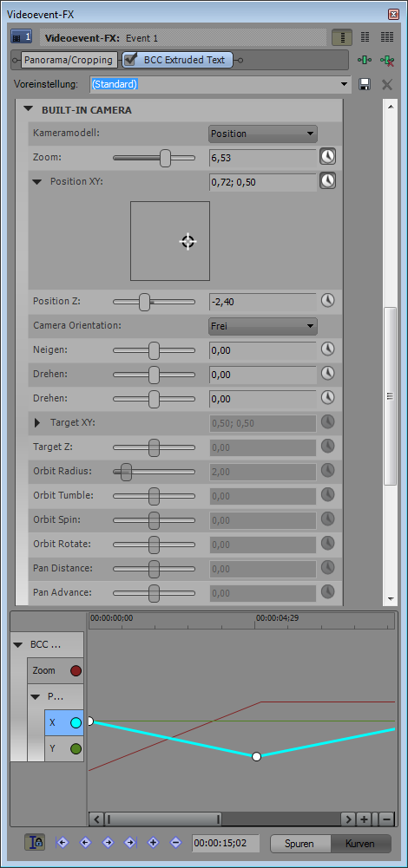Click the Position Z animate stopwatch icon

tap(328, 301)
